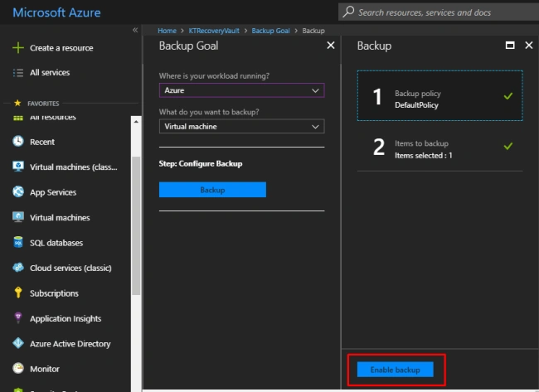Click the Cloud services (classic) icon
The height and width of the screenshot is (392, 539).
pos(18,268)
